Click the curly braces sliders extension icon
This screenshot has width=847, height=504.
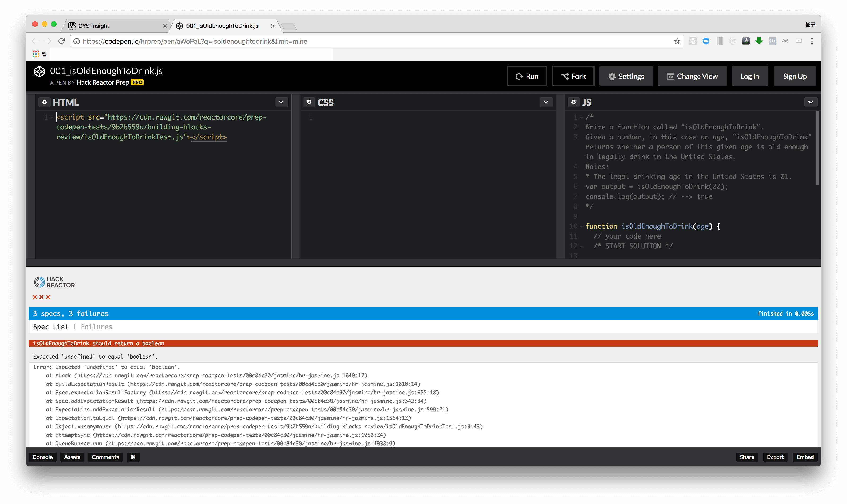[786, 41]
